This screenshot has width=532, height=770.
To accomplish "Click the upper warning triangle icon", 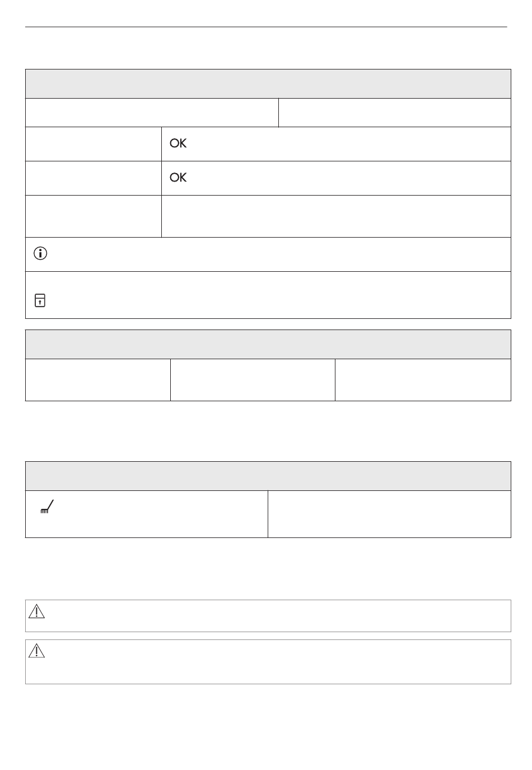I will (x=36, y=611).
